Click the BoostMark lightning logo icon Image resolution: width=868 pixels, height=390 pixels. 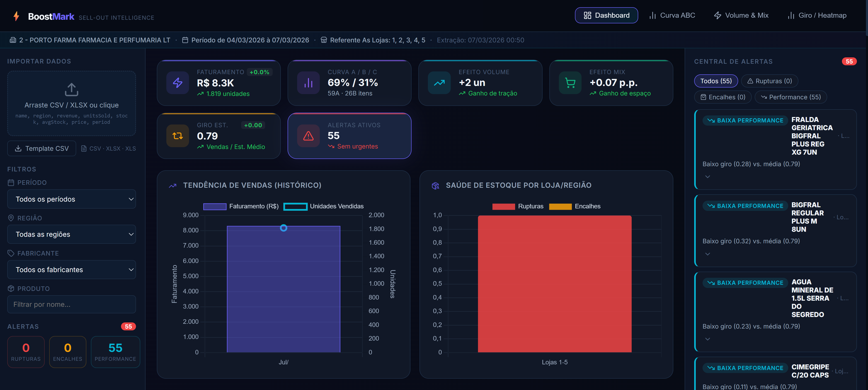click(x=16, y=16)
